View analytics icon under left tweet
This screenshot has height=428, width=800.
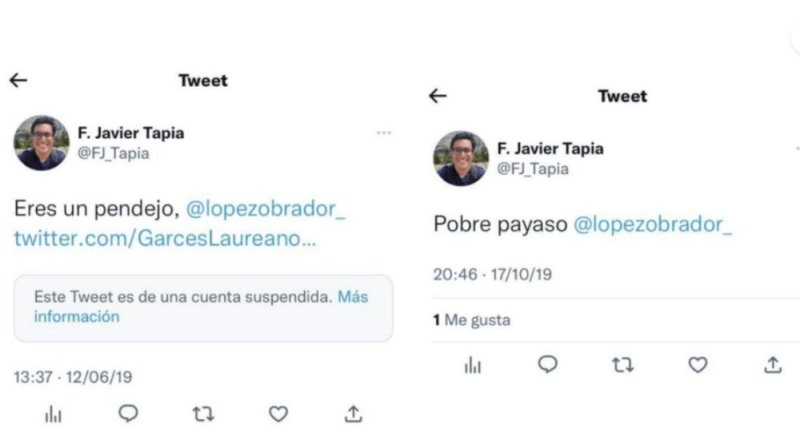53,414
